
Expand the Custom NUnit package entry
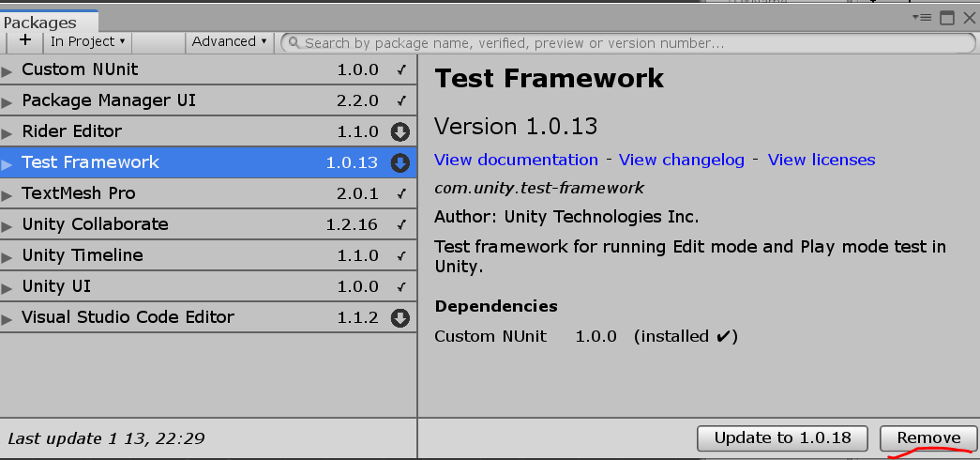(8, 70)
